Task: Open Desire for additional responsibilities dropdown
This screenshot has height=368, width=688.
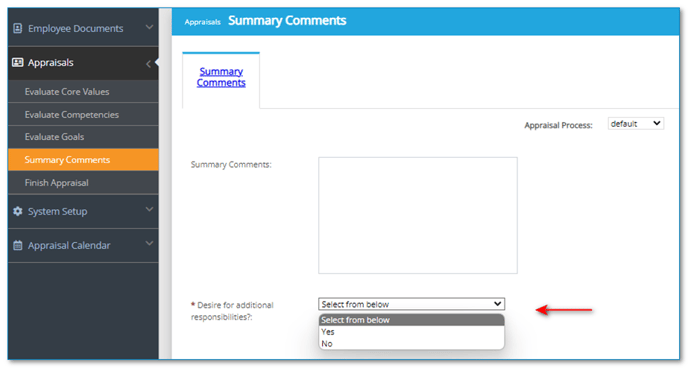Action: tap(411, 304)
